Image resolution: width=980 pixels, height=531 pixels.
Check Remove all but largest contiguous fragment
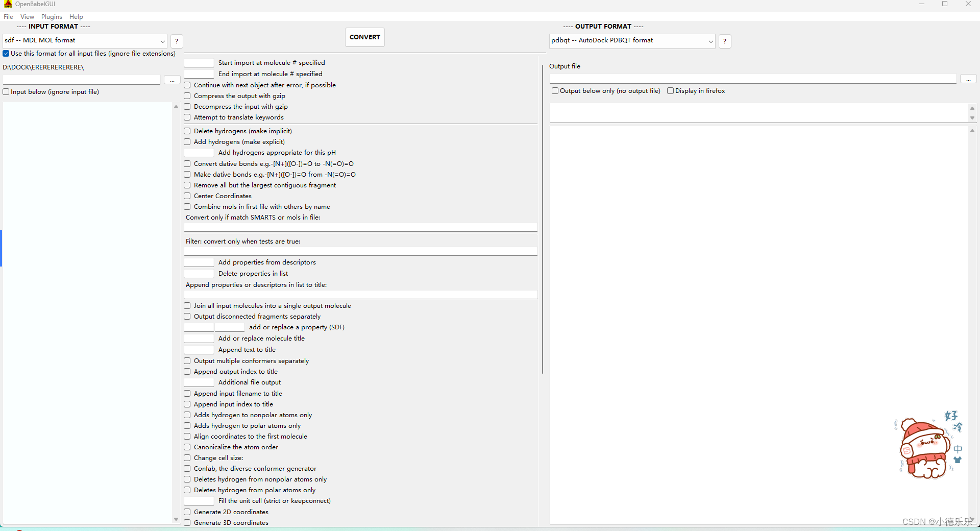187,185
